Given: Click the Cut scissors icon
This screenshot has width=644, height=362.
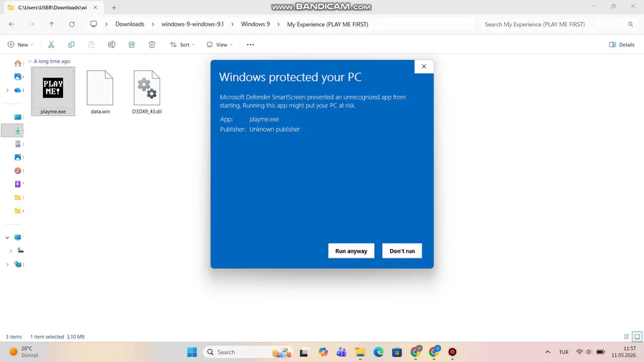Looking at the screenshot, I should pos(52,45).
